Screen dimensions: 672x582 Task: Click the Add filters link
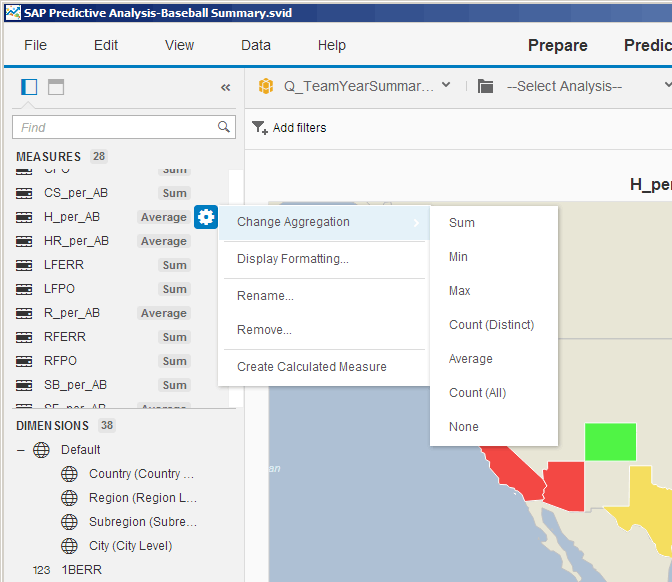coord(300,128)
